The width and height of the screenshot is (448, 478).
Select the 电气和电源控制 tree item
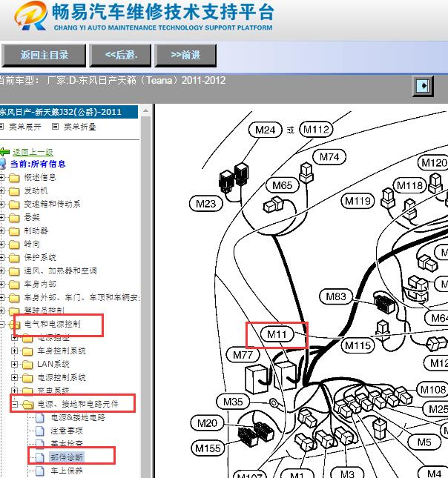click(x=52, y=324)
